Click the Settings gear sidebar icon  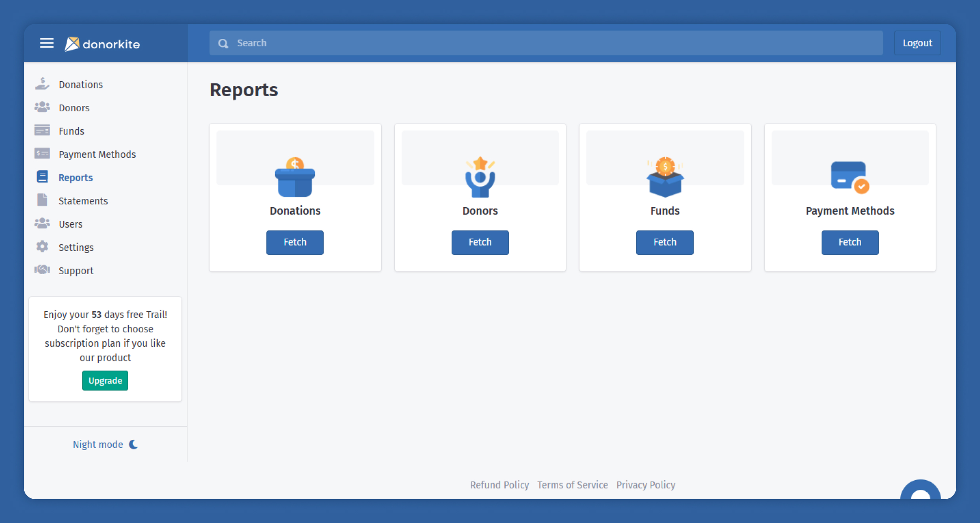point(42,247)
